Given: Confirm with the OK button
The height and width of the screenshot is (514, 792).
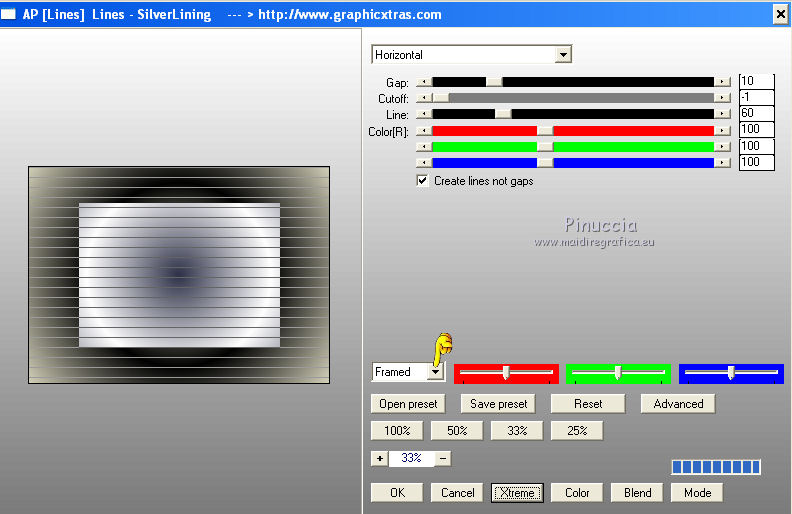Looking at the screenshot, I should [397, 493].
